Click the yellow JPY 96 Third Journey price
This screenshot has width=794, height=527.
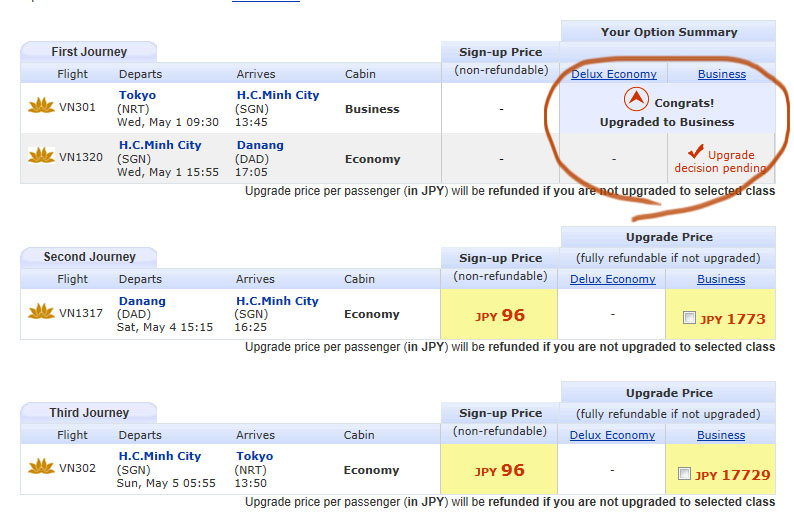pos(500,472)
